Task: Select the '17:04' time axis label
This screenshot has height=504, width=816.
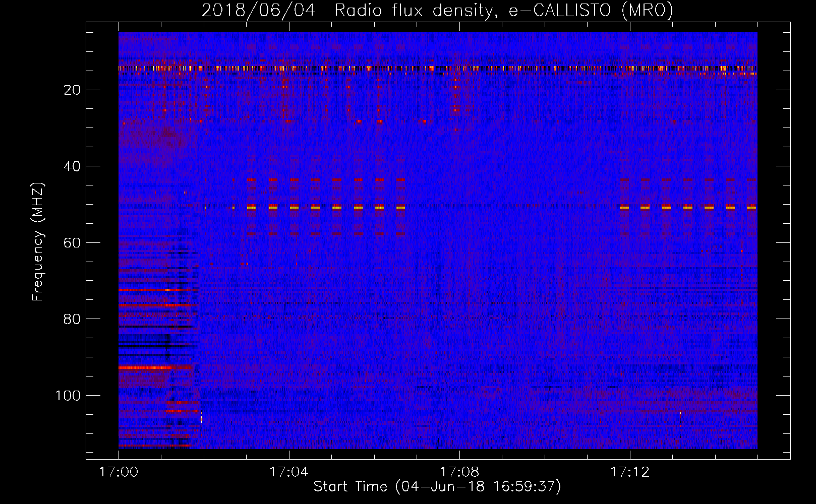Action: click(x=288, y=472)
